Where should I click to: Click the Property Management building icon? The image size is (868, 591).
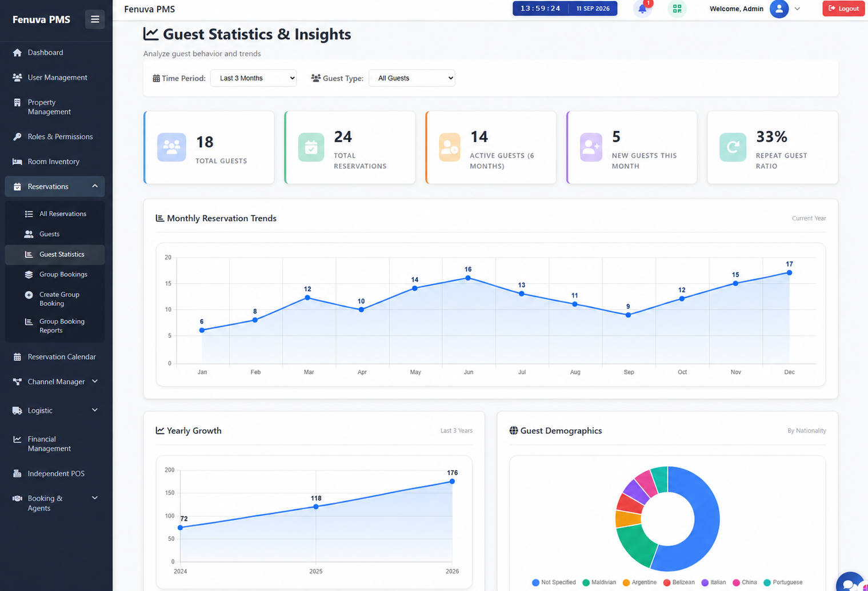click(x=17, y=103)
